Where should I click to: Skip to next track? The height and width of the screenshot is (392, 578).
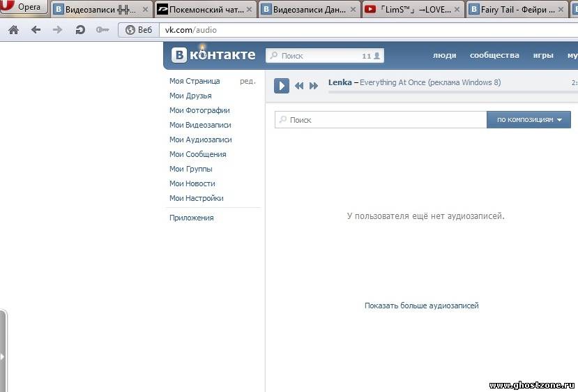tap(314, 86)
